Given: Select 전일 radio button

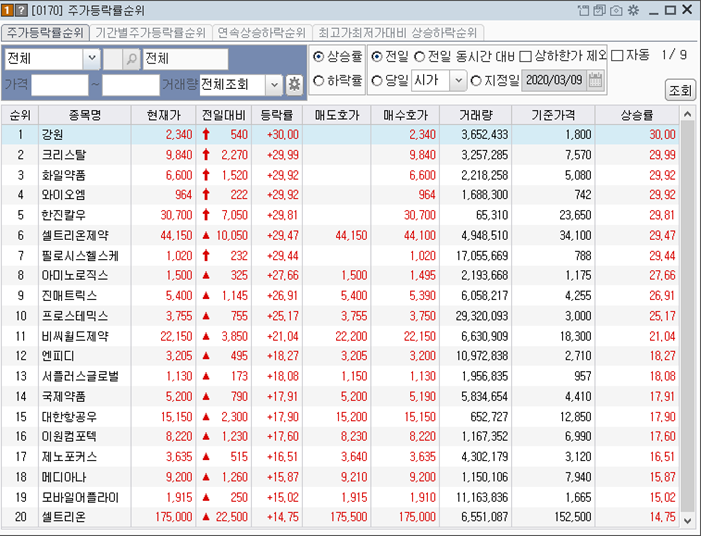Looking at the screenshot, I should (377, 57).
